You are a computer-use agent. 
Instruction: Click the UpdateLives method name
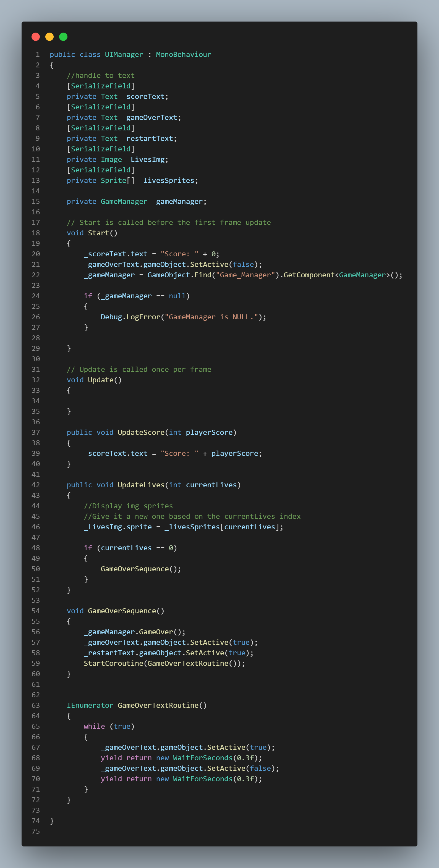tap(141, 485)
